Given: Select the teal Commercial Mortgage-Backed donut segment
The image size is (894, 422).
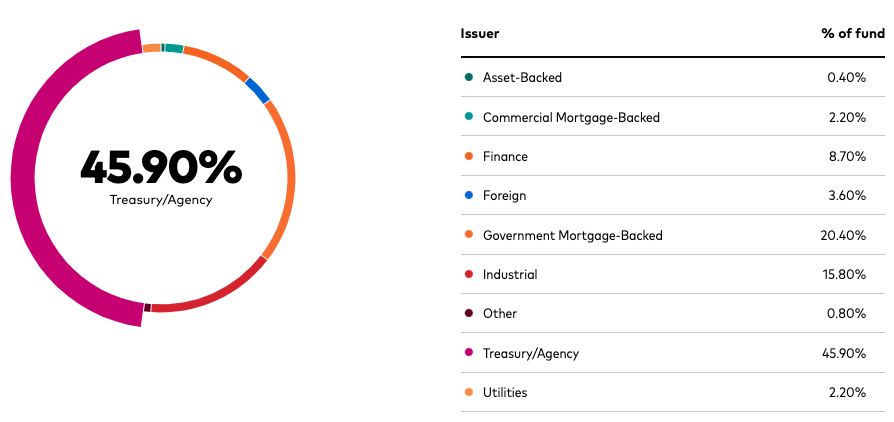Looking at the screenshot, I should pyautogui.click(x=174, y=48).
